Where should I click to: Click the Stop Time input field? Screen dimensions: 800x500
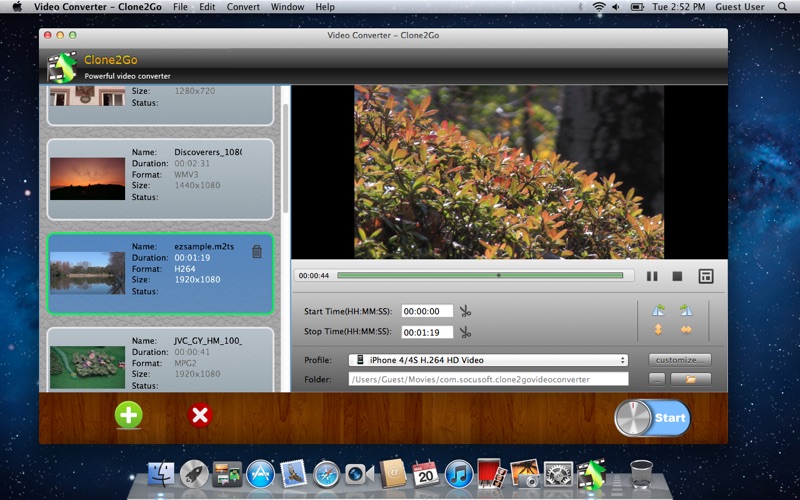[x=427, y=333]
